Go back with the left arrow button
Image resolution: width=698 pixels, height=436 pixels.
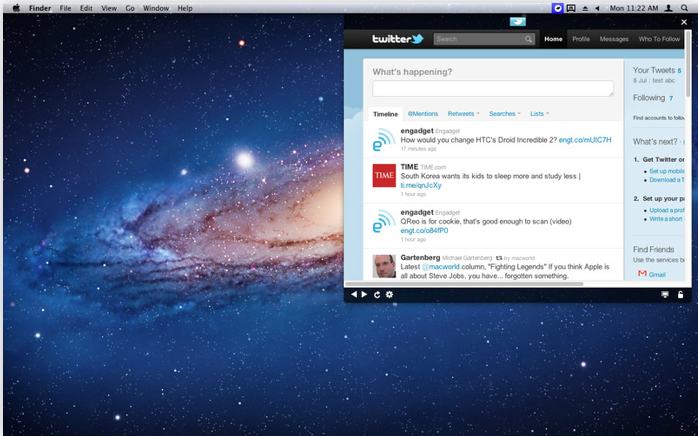354,294
